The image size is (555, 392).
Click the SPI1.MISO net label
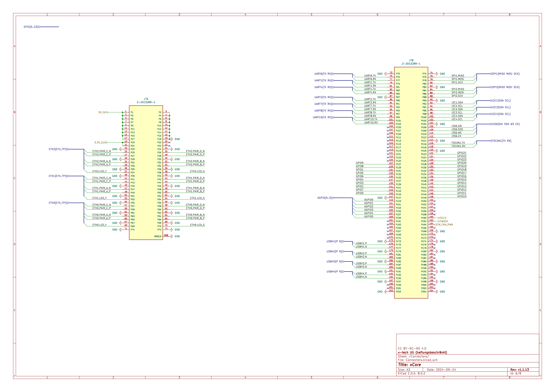pyautogui.click(x=458, y=76)
